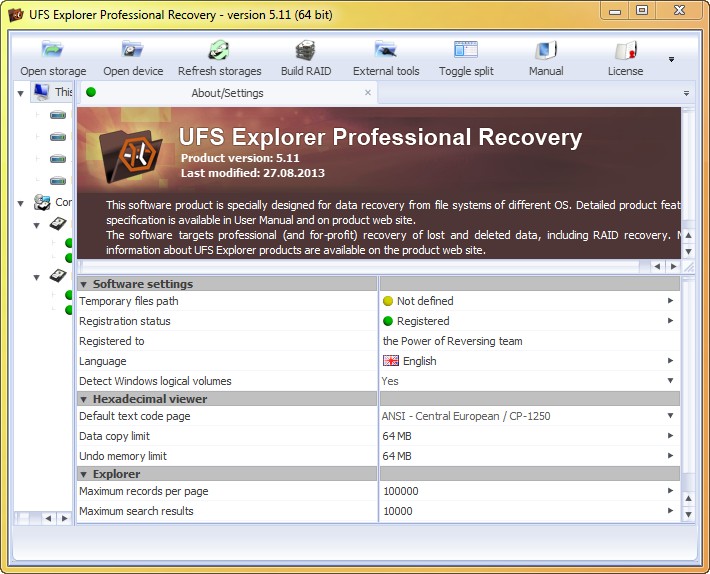Open Default text code page dropdown

(671, 416)
